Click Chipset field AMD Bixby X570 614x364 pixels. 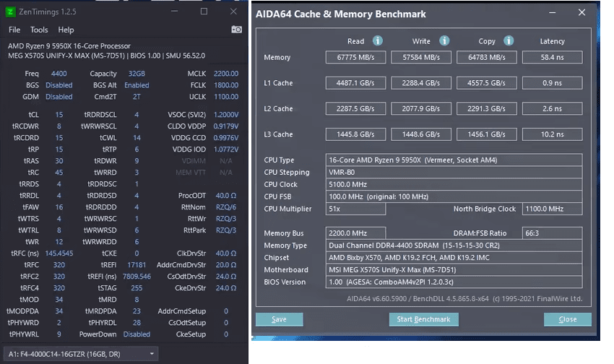click(x=454, y=258)
